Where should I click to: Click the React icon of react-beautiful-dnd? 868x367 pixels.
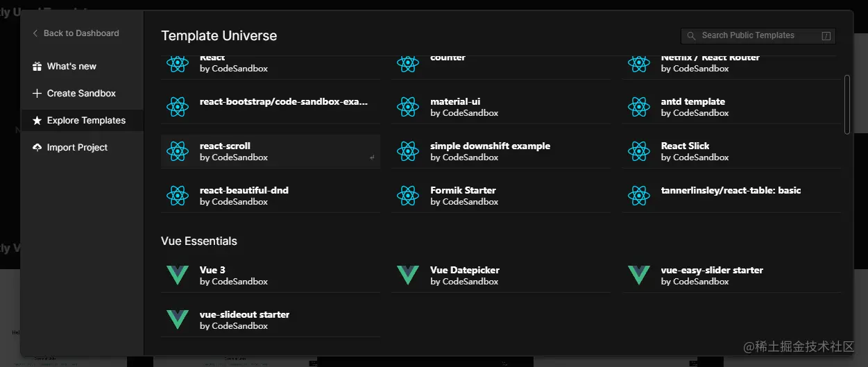pyautogui.click(x=178, y=196)
